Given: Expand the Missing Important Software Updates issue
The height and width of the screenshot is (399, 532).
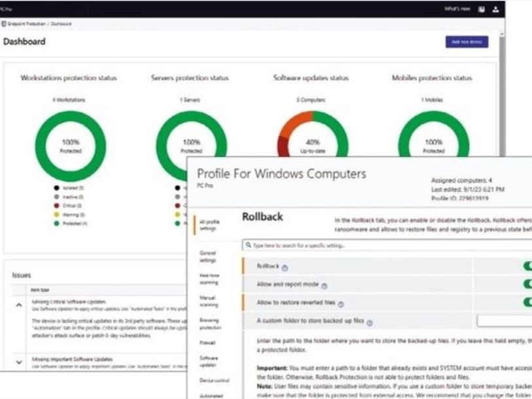Looking at the screenshot, I should (19, 362).
